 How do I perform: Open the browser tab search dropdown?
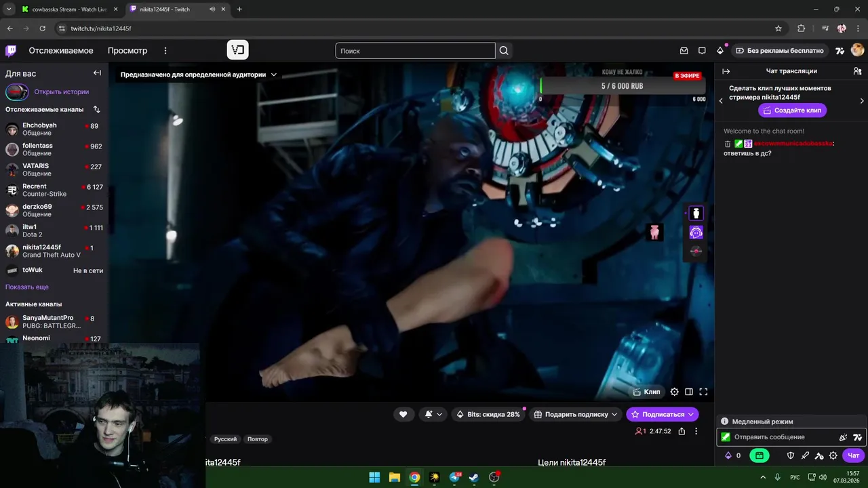coord(9,9)
